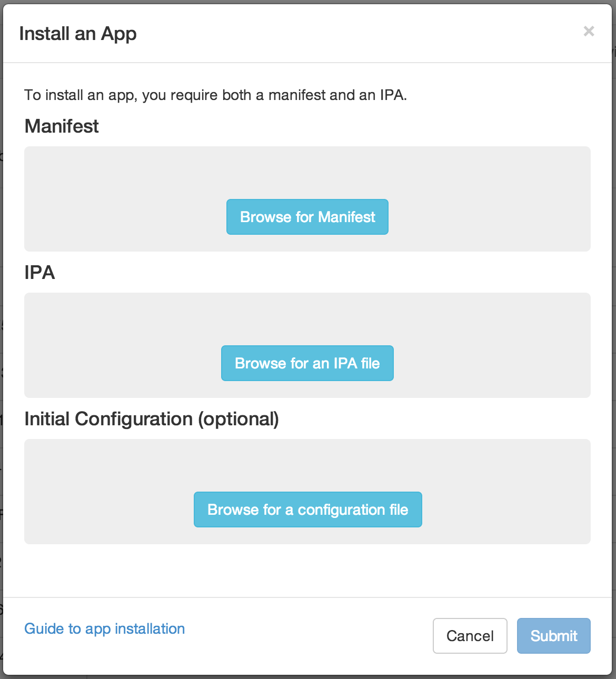Click the Browse for Manifest button
This screenshot has width=616, height=679.
pos(307,217)
